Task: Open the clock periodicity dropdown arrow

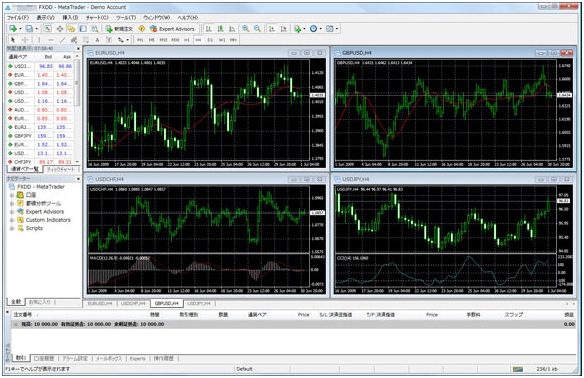Action: coord(320,29)
